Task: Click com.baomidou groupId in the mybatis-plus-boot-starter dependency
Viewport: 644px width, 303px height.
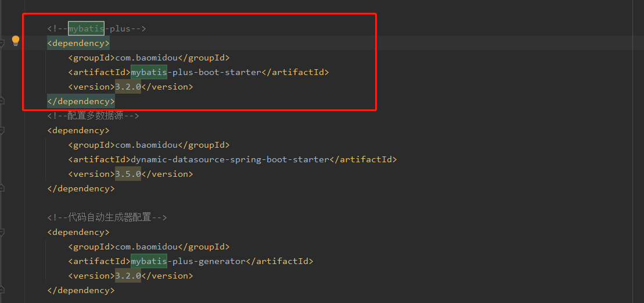Action: (x=146, y=58)
